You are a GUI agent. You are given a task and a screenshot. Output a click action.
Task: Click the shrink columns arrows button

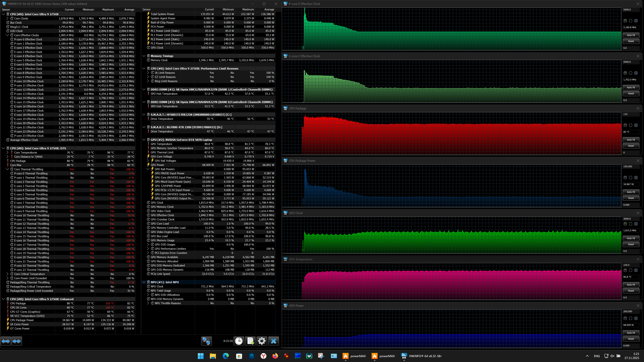pyautogui.click(x=17, y=341)
